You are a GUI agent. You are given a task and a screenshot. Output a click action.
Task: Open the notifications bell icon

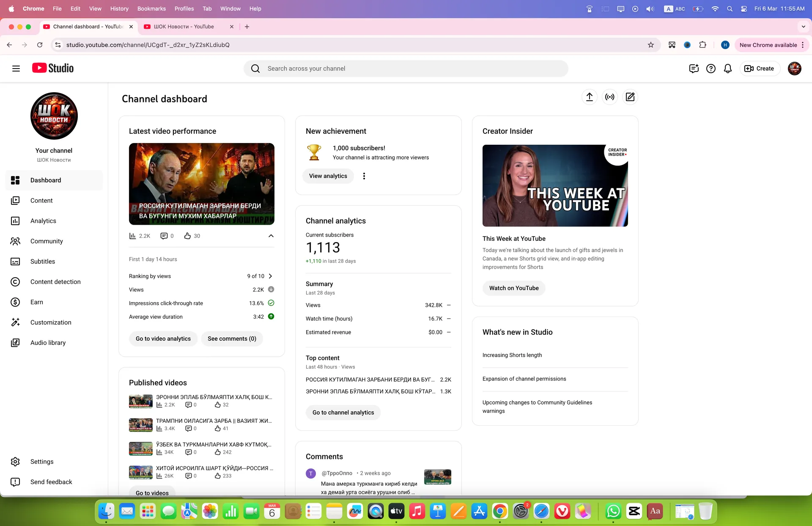(728, 69)
